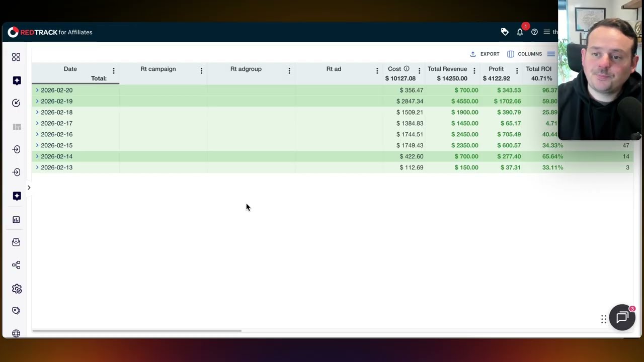The image size is (644, 362).
Task: Open the dashboard grid icon in sidebar
Action: (16, 57)
